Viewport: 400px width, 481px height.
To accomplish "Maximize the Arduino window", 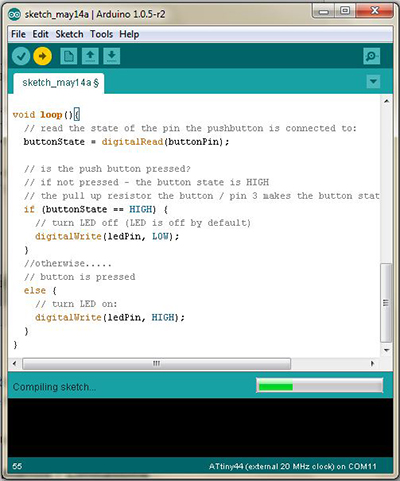I will pyautogui.click(x=345, y=11).
